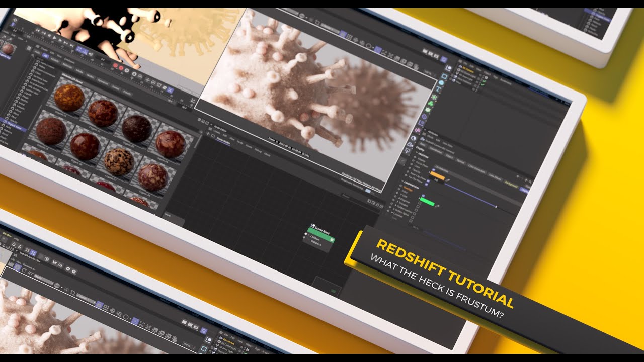The width and height of the screenshot is (644, 362).
Task: Open Preferences menu in Redshift RenderView
Action: pyautogui.click(x=29, y=267)
